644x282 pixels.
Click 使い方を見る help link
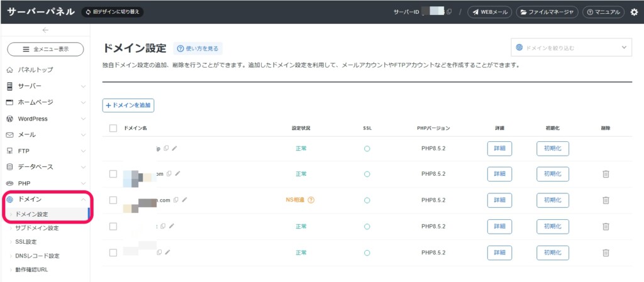point(197,48)
